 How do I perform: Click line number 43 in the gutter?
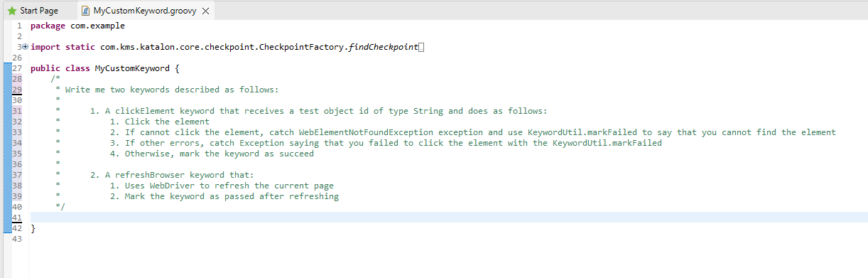18,239
